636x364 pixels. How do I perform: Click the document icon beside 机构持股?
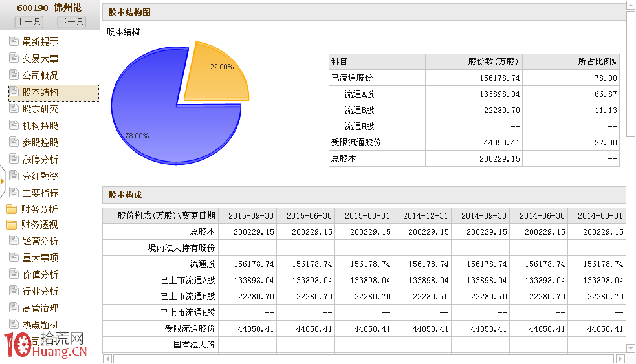[x=14, y=125]
